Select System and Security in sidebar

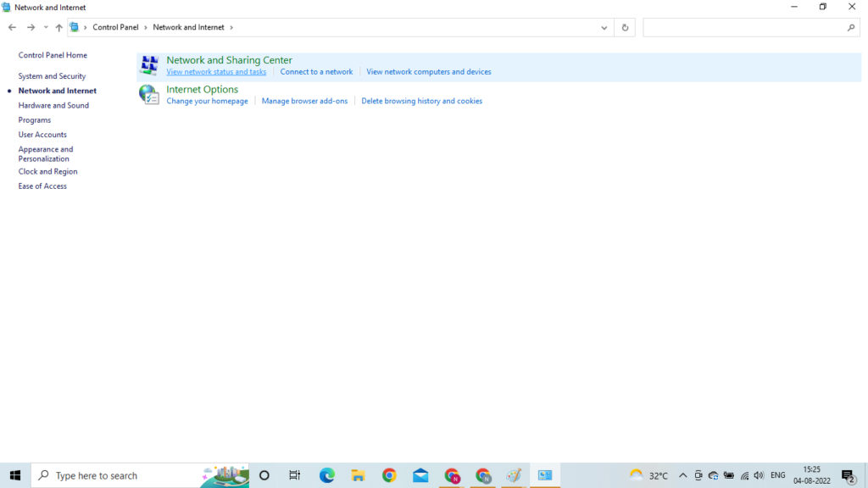point(52,76)
